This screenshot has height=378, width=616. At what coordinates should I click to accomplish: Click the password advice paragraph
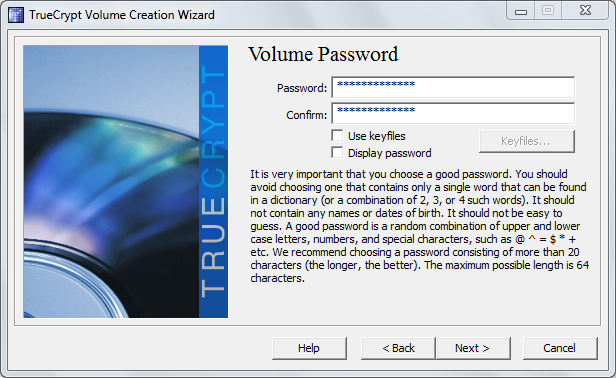pos(420,226)
